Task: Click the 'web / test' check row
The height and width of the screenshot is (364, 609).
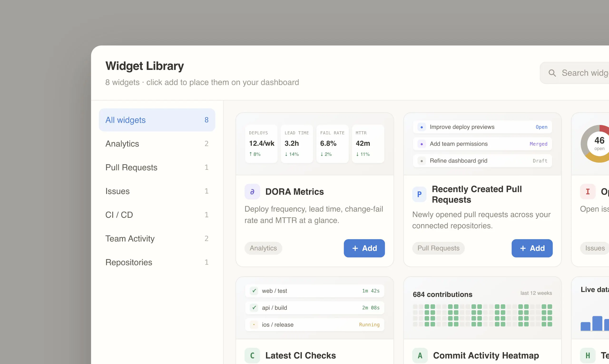Action: 314,291
